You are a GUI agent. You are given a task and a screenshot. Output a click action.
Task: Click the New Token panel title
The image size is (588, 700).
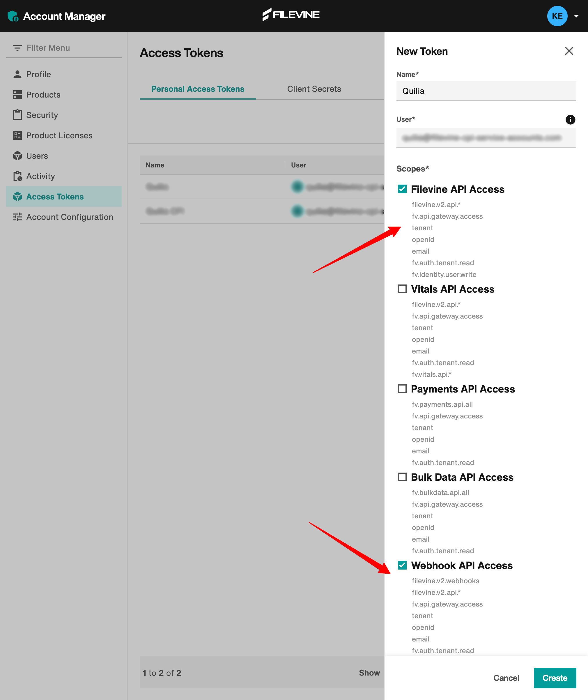pyautogui.click(x=422, y=51)
